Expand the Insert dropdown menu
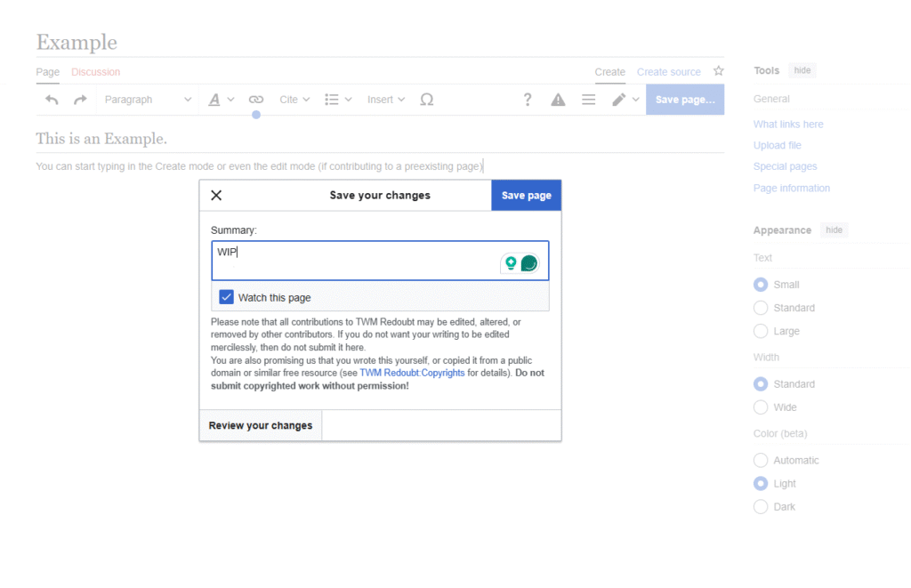This screenshot has height=588, width=911. [386, 100]
